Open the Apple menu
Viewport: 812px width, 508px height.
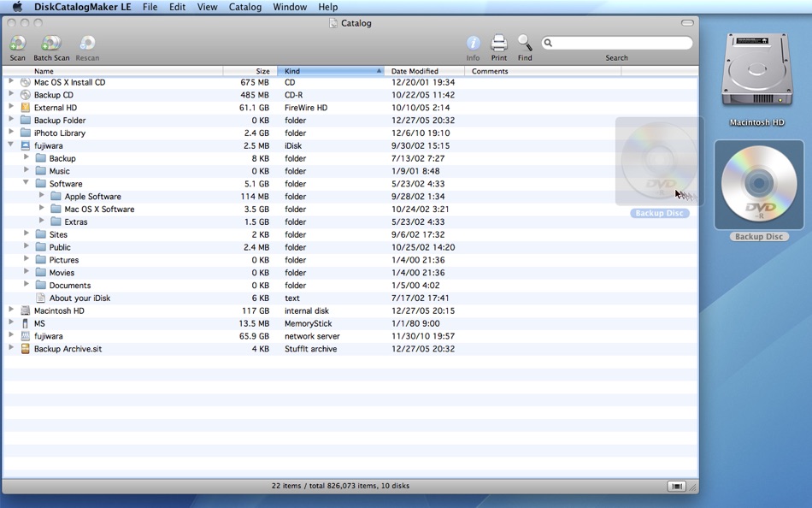(17, 7)
